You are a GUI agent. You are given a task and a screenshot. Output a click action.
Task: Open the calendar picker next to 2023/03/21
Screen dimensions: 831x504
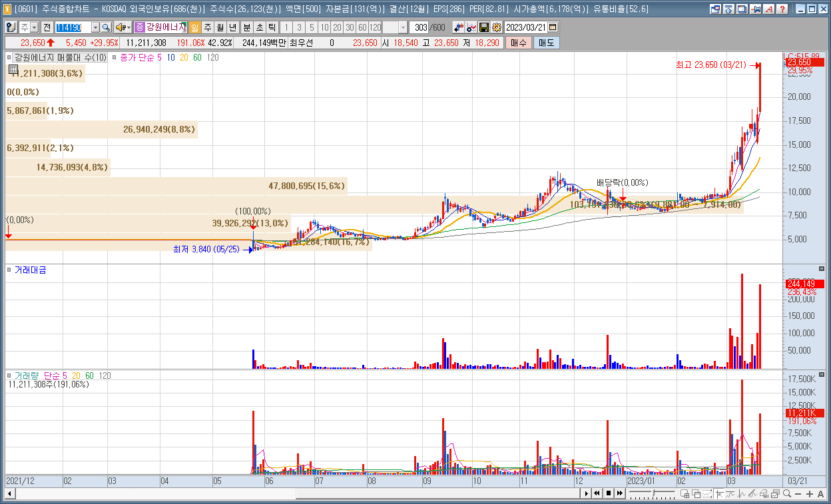point(553,27)
